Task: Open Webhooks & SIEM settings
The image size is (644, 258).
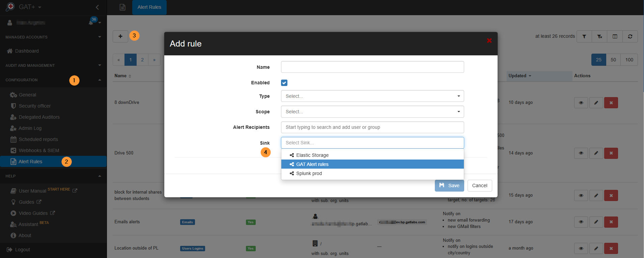Action: pos(53,150)
